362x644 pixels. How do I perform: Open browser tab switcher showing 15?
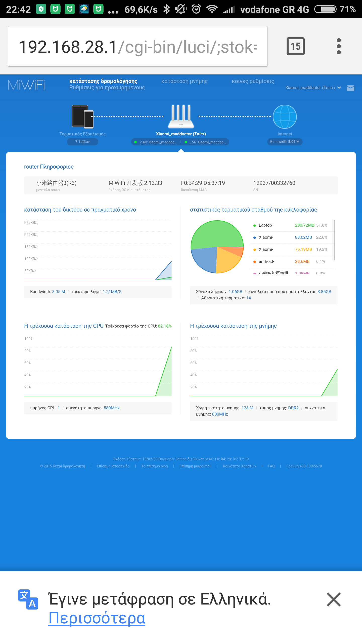pyautogui.click(x=295, y=46)
